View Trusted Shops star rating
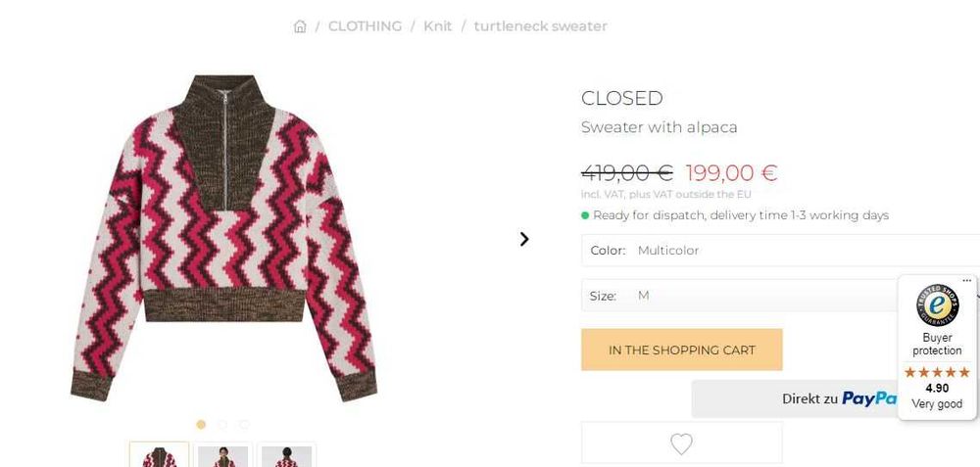 [x=937, y=372]
